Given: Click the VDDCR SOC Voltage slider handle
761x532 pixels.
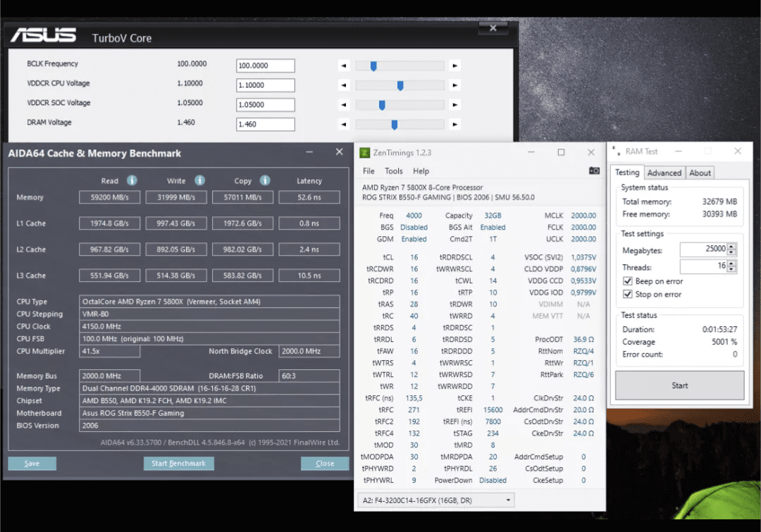Looking at the screenshot, I should pyautogui.click(x=382, y=105).
